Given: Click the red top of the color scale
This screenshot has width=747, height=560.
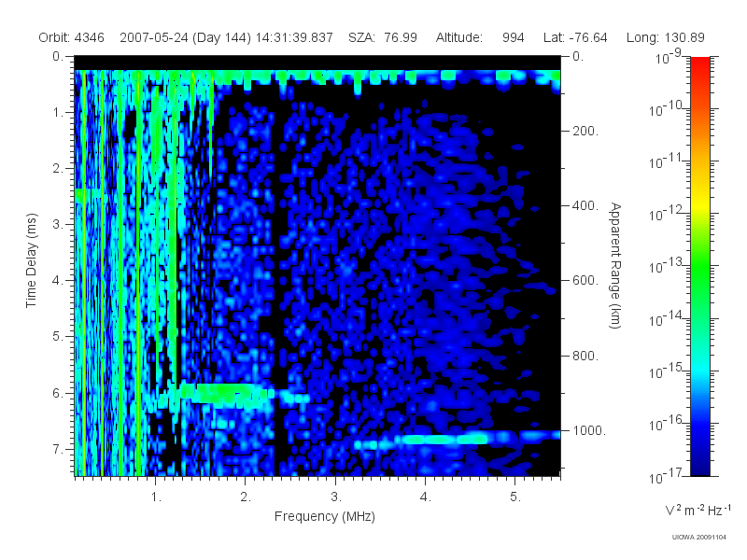Looking at the screenshot, I should pyautogui.click(x=700, y=66).
